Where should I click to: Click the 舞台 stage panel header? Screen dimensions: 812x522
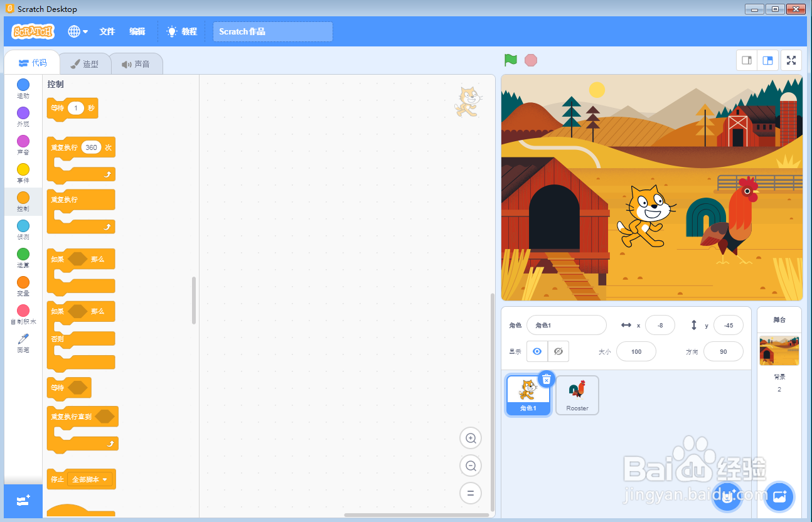coord(779,319)
